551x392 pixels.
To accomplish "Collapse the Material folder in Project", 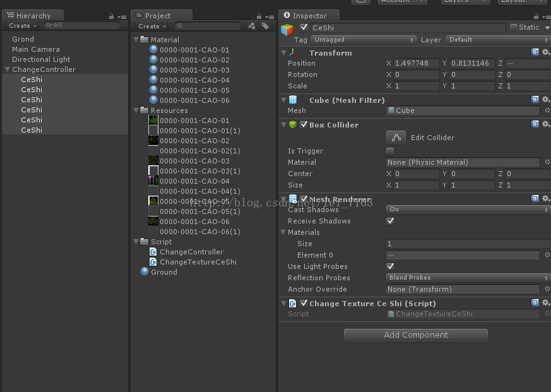I will [x=136, y=39].
